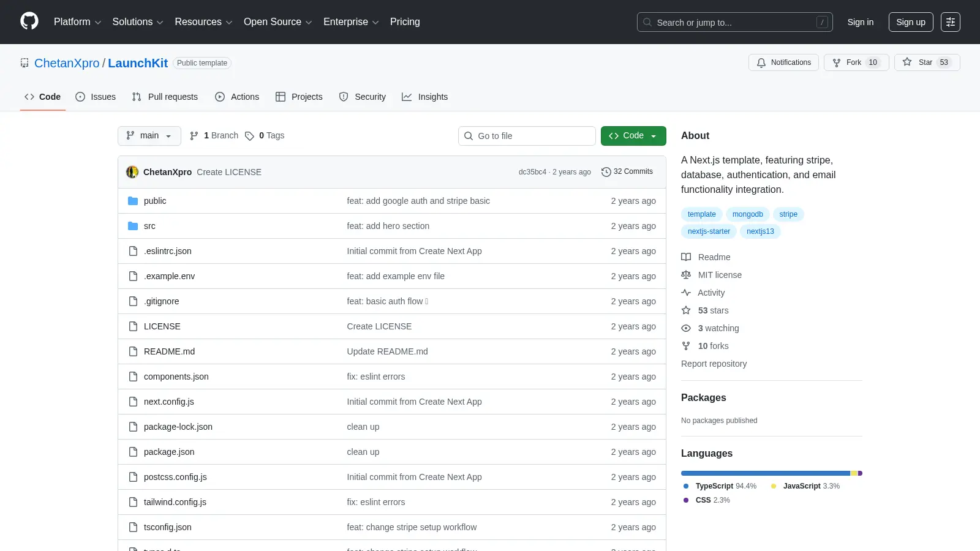Click the file icon for package.json
Image resolution: width=980 pixels, height=551 pixels.
click(x=133, y=452)
